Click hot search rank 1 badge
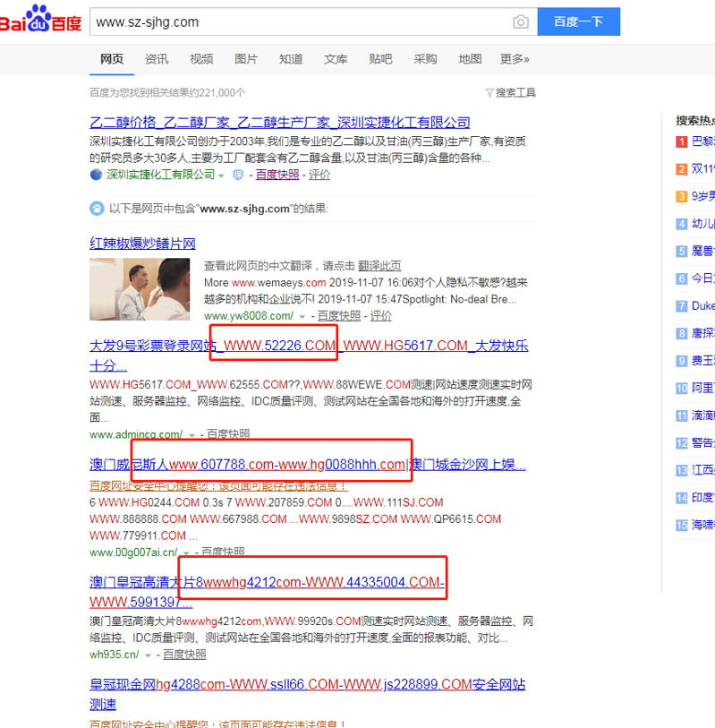This screenshot has height=728, width=715. coord(681,141)
